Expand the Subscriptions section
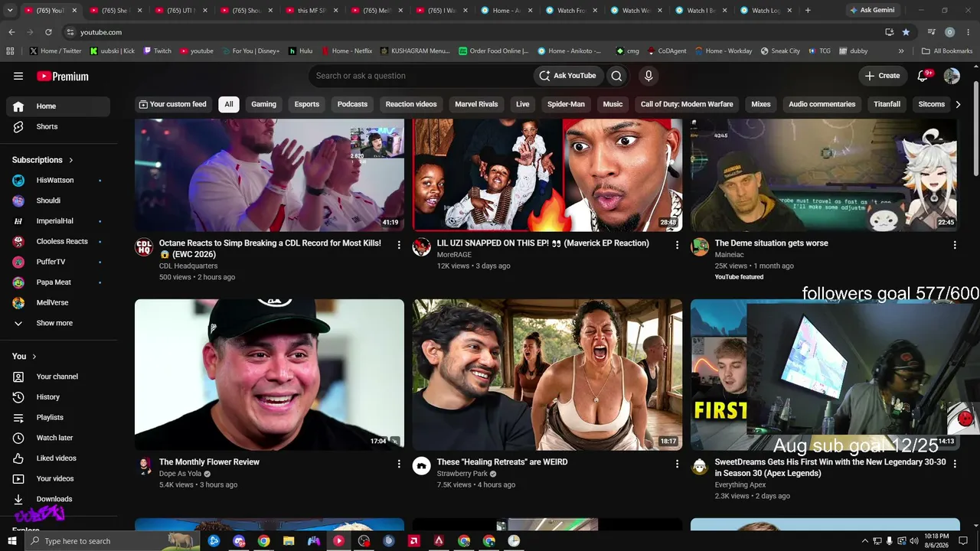Viewport: 980px width, 551px height. 43,160
